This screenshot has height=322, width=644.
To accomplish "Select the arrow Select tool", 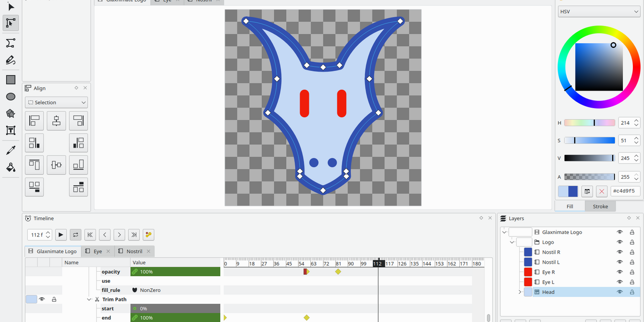I will (x=11, y=7).
